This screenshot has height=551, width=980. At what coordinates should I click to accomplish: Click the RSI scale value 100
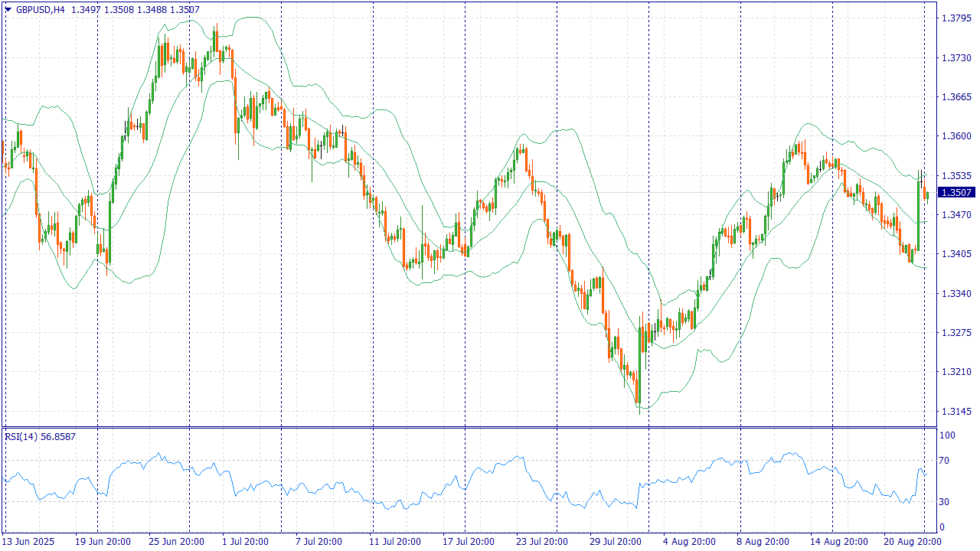pyautogui.click(x=948, y=435)
